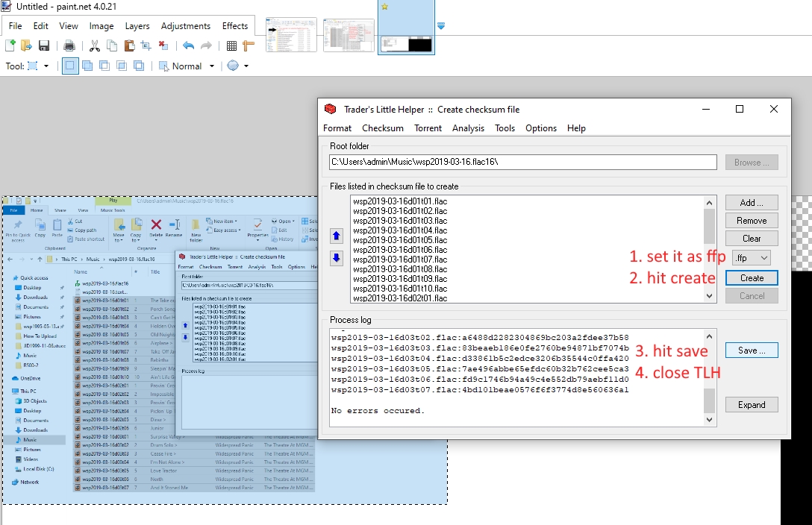Screen dimensions: 812x525
Task: Print the image using printer icon
Action: [69, 46]
